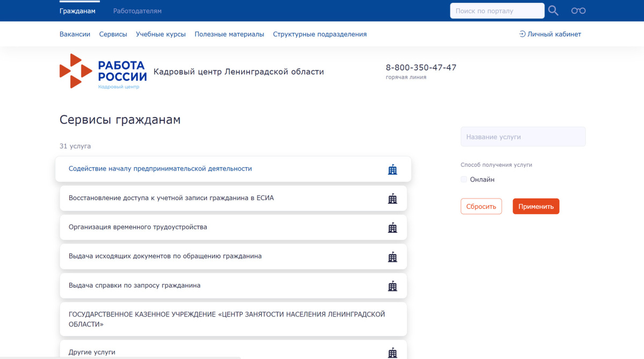Focus the Поиск по порталу search field
The image size is (644, 359).
point(497,11)
